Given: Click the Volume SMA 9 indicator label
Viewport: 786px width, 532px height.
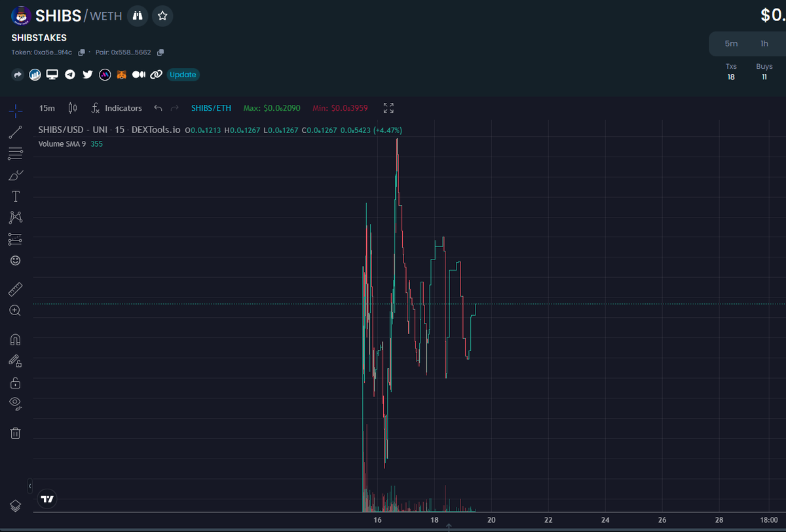Looking at the screenshot, I should pos(62,143).
